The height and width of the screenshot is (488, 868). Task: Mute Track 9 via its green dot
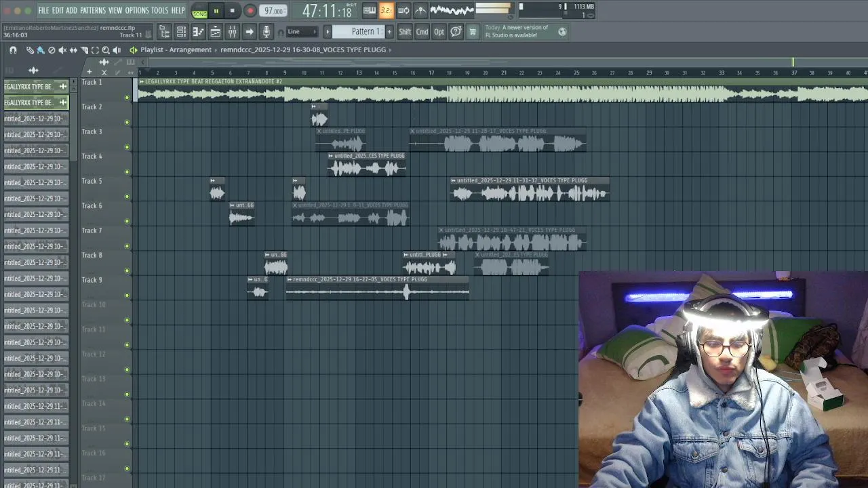[x=127, y=296]
